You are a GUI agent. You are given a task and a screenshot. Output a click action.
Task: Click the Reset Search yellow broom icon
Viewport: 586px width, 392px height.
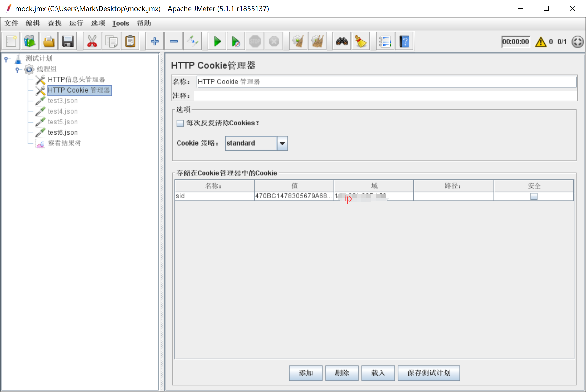(361, 41)
